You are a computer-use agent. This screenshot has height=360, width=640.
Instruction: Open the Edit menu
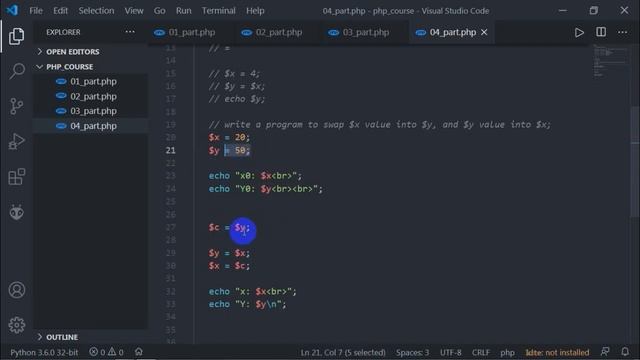pyautogui.click(x=60, y=11)
